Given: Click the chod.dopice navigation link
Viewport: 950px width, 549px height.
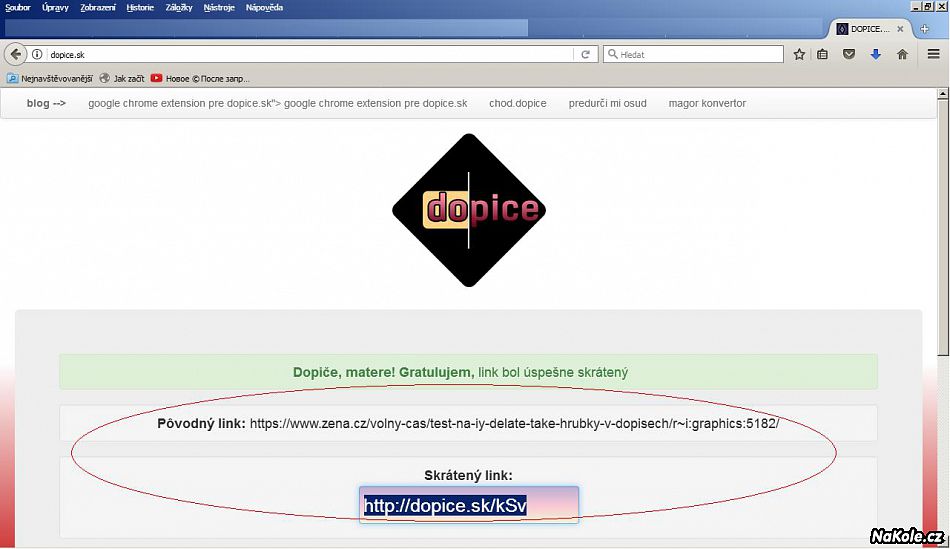Looking at the screenshot, I should point(517,103).
